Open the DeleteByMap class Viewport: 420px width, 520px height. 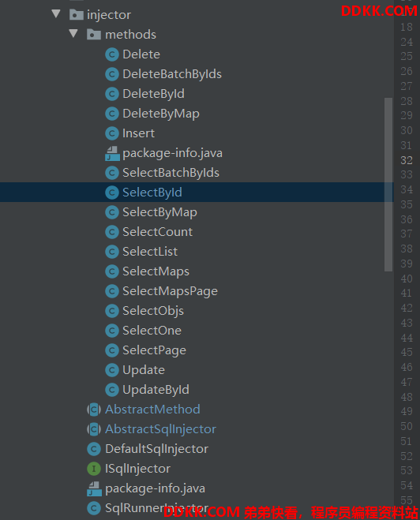[161, 114]
